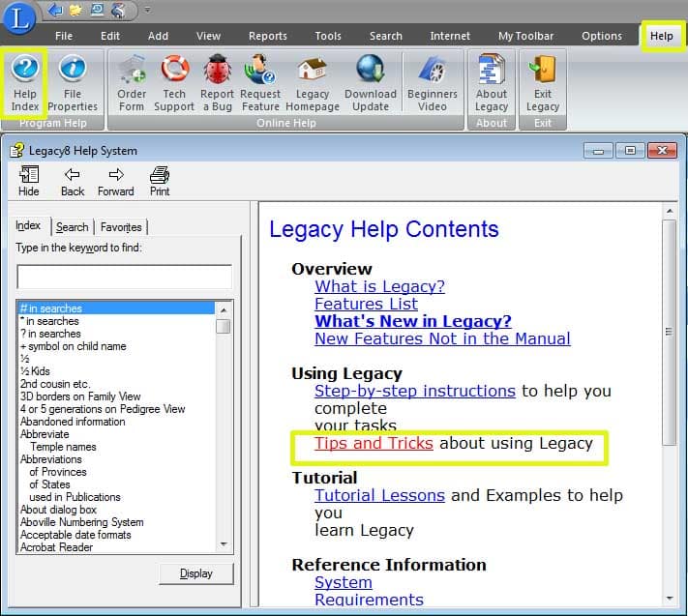The image size is (688, 616).
Task: Open the Features List link
Action: click(366, 304)
